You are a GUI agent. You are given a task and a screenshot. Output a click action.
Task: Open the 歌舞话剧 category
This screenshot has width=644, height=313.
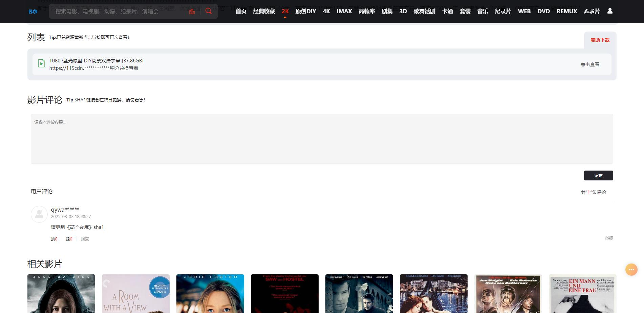tap(424, 11)
